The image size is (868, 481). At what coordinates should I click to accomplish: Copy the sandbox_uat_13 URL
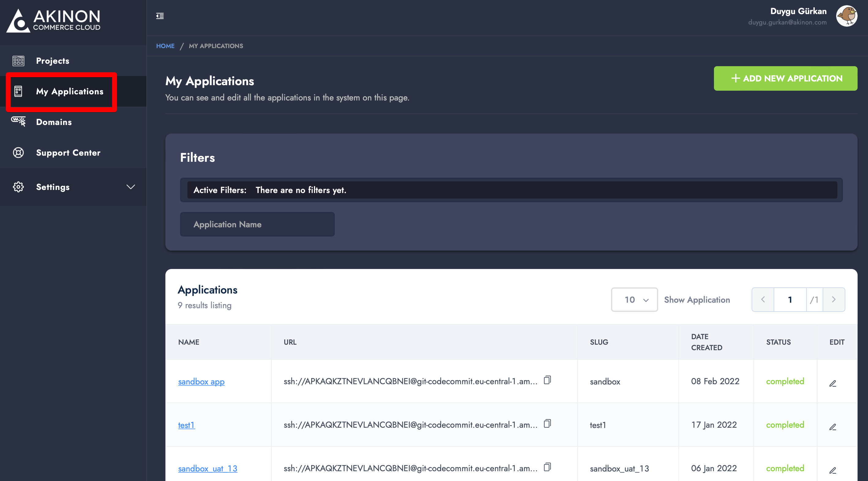click(547, 467)
